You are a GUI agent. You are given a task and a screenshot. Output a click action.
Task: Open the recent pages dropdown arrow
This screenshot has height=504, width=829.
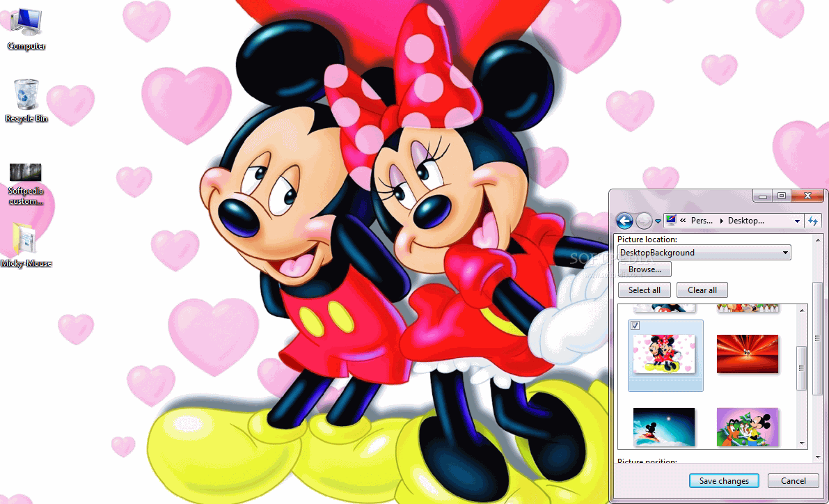click(x=658, y=221)
